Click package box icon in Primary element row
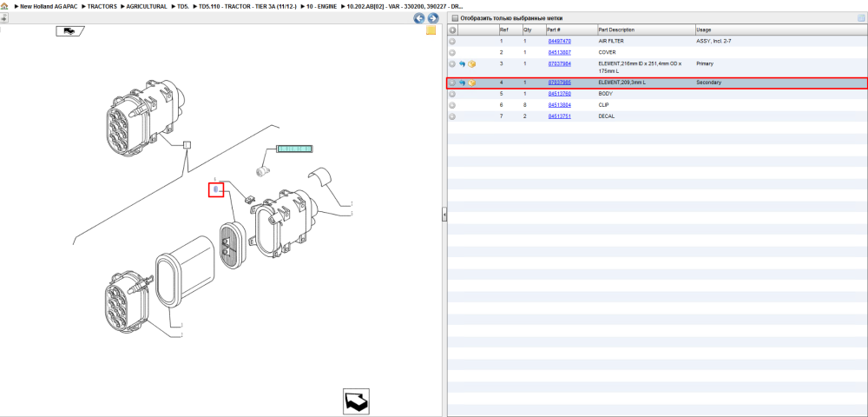The width and height of the screenshot is (868, 417). [472, 64]
